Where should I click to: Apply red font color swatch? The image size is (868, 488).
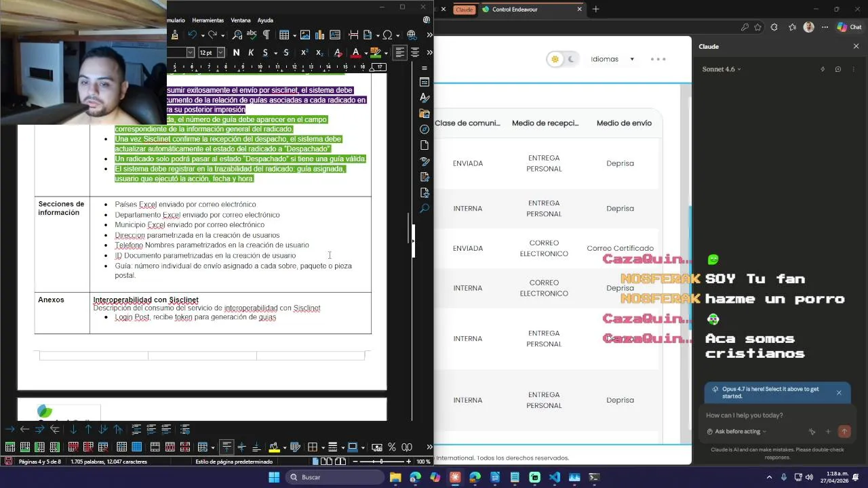(356, 53)
